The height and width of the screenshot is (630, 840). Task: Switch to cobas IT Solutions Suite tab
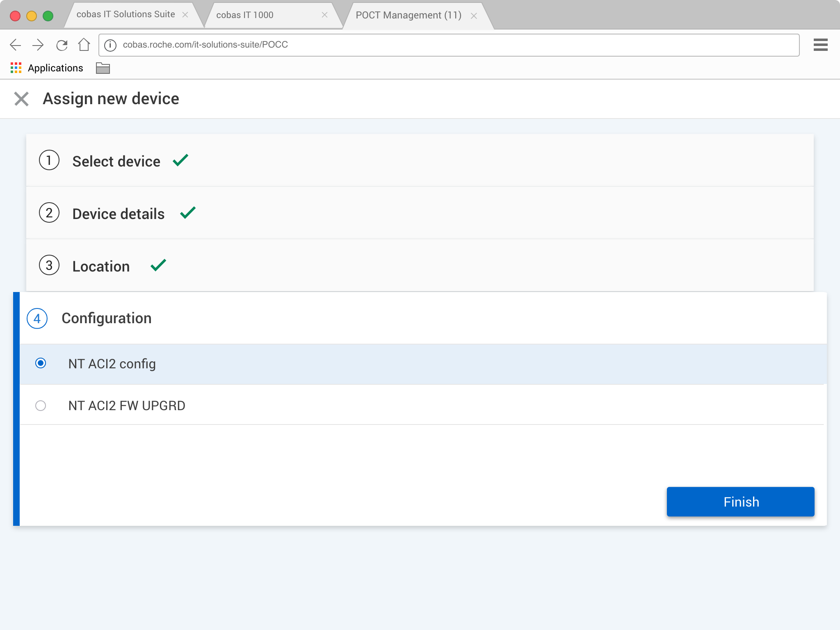[x=126, y=15]
